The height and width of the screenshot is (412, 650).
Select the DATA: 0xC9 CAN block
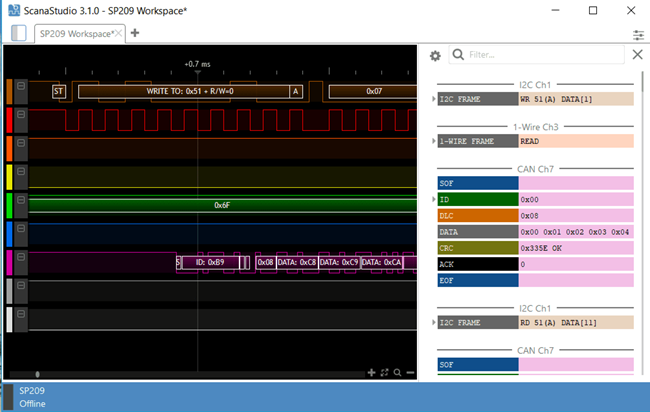click(339, 262)
